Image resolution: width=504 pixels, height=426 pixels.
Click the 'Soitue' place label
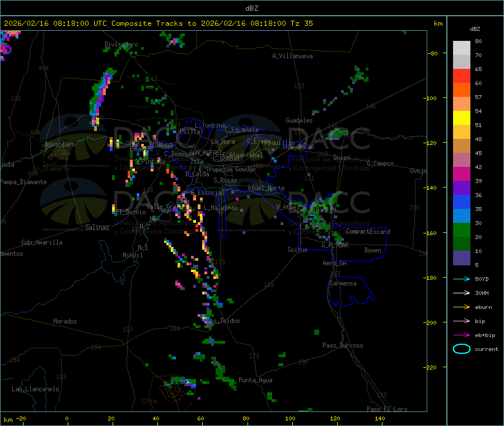coord(297,250)
